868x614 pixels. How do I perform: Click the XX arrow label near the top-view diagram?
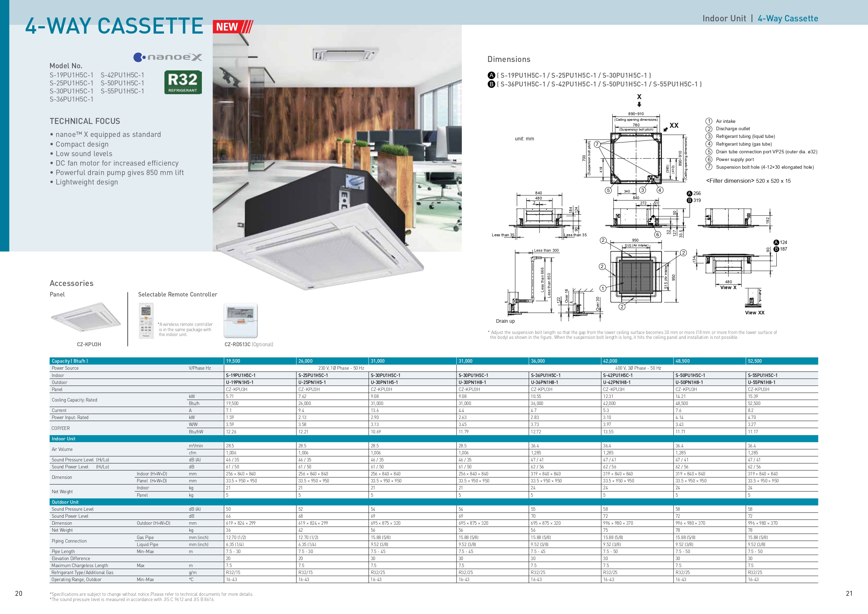tap(671, 126)
